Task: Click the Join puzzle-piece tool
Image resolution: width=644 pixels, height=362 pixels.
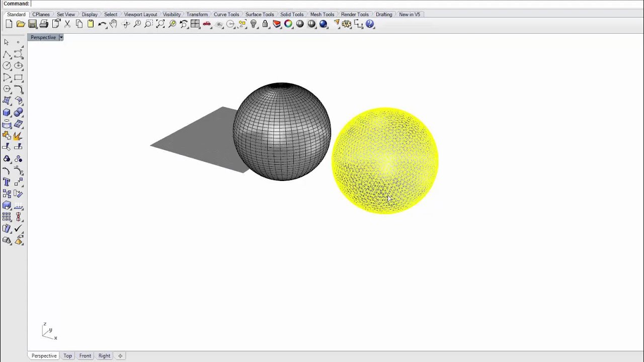Action: click(7, 136)
